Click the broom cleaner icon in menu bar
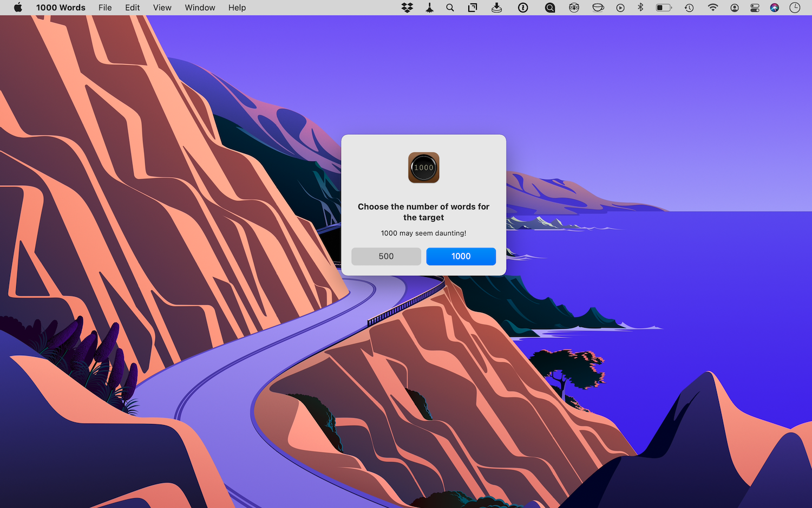 429,8
